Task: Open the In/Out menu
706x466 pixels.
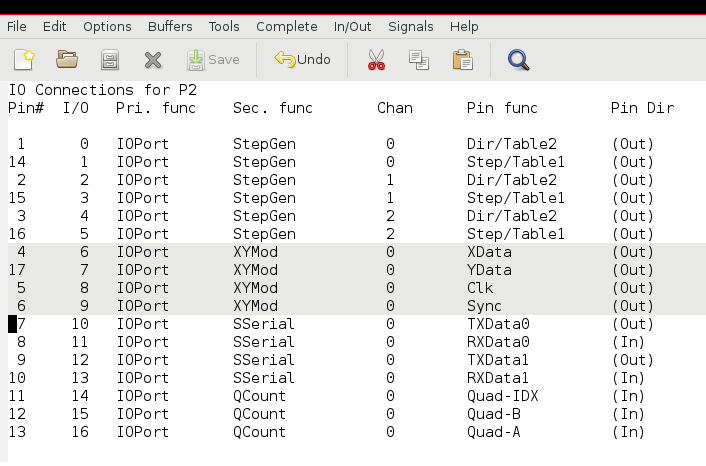Action: tap(353, 27)
